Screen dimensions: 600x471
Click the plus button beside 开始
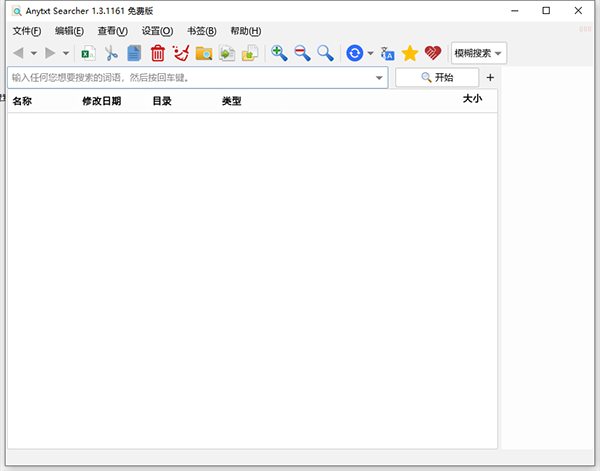[490, 78]
